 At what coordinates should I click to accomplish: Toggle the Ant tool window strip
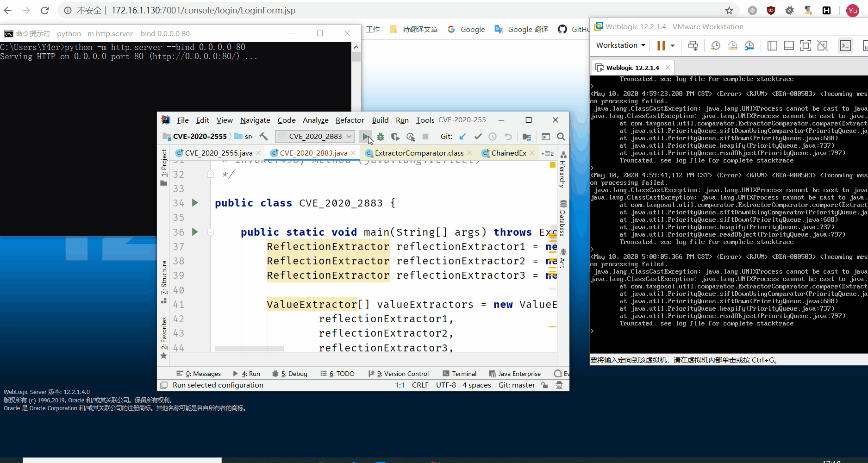point(563,258)
